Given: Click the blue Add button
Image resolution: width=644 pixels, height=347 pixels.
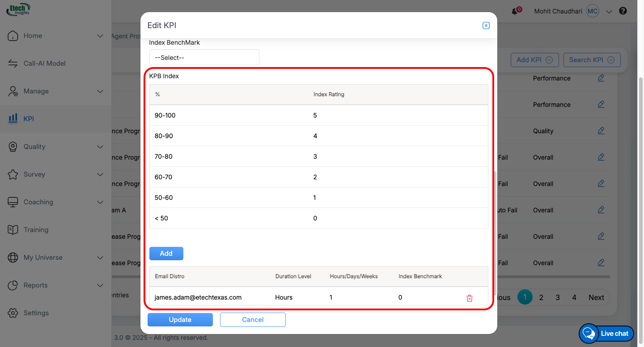Looking at the screenshot, I should coord(166,254).
